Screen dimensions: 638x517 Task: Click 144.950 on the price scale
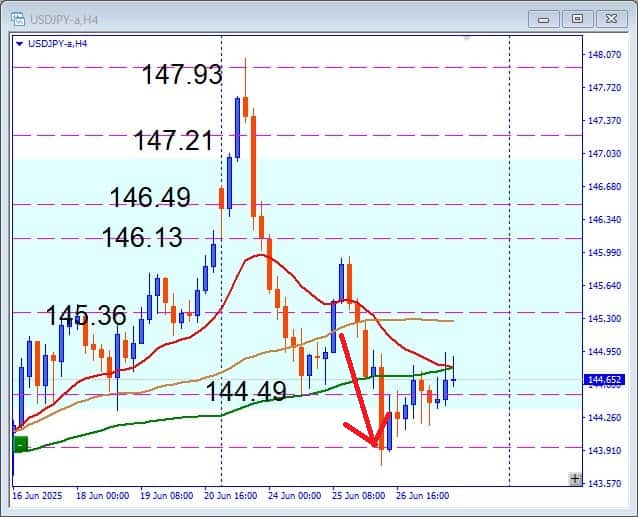click(605, 351)
